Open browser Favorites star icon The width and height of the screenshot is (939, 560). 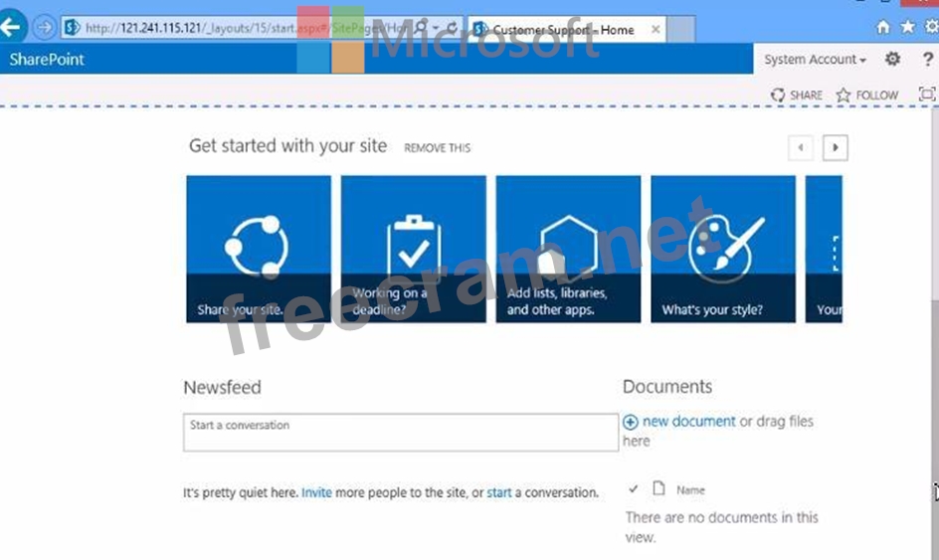pos(908,27)
